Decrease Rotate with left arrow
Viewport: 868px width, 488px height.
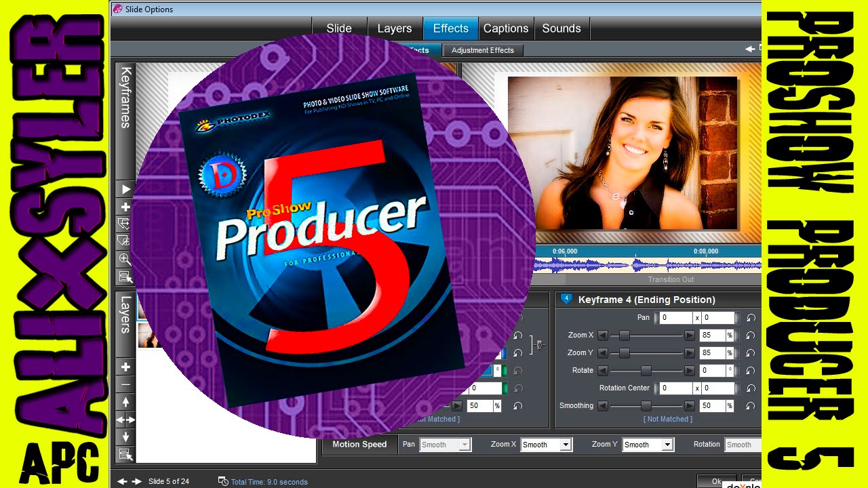tap(602, 370)
